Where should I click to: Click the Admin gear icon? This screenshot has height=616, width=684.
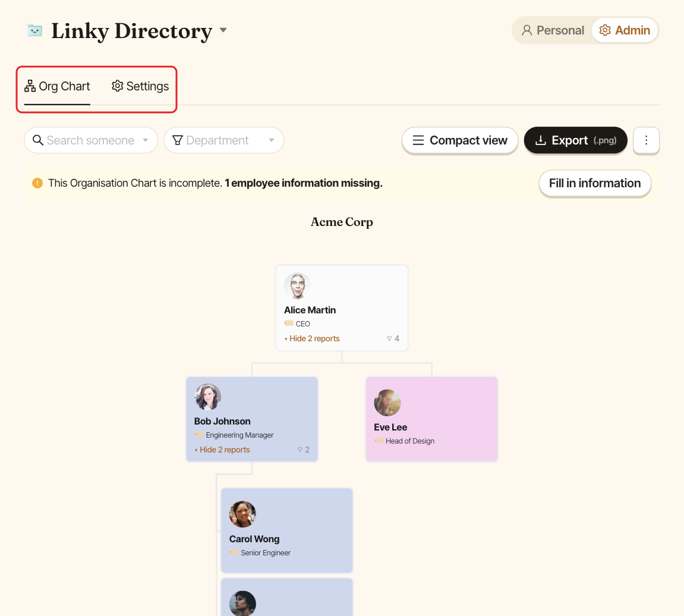pyautogui.click(x=605, y=30)
